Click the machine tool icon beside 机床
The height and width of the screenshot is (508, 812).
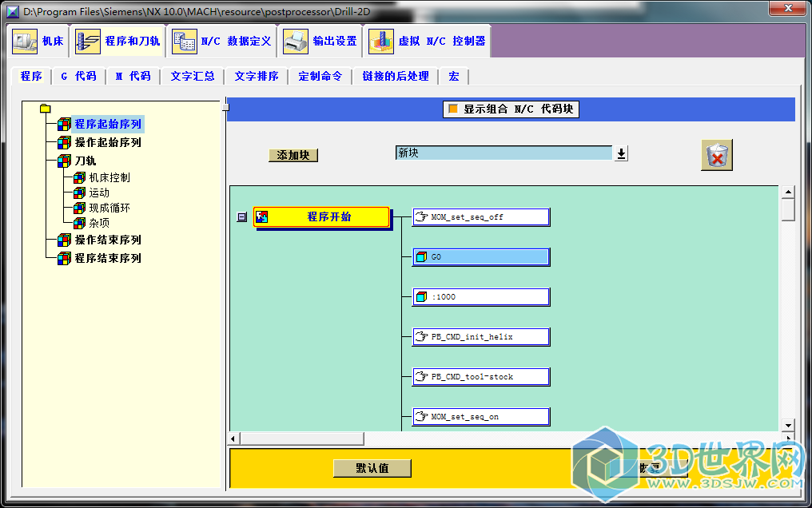(25, 42)
